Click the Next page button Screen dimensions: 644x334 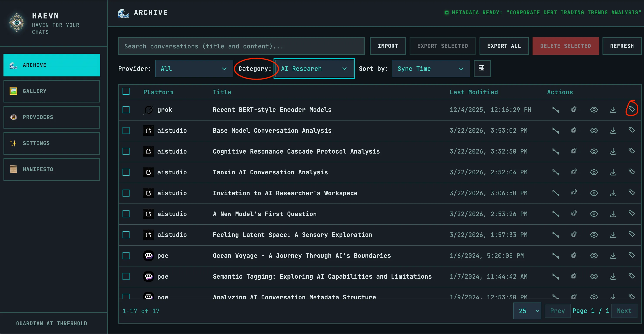624,311
